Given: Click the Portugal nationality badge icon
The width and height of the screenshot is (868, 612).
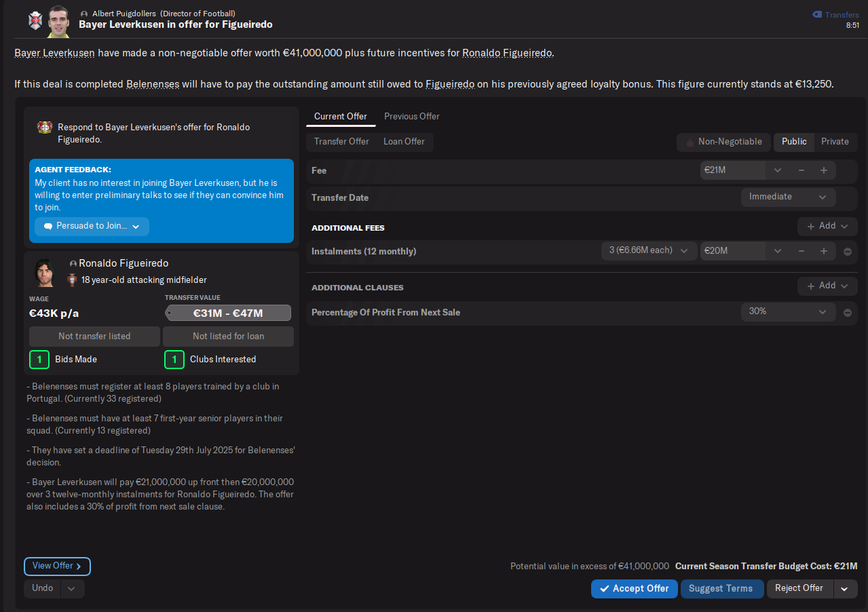Looking at the screenshot, I should (73, 280).
